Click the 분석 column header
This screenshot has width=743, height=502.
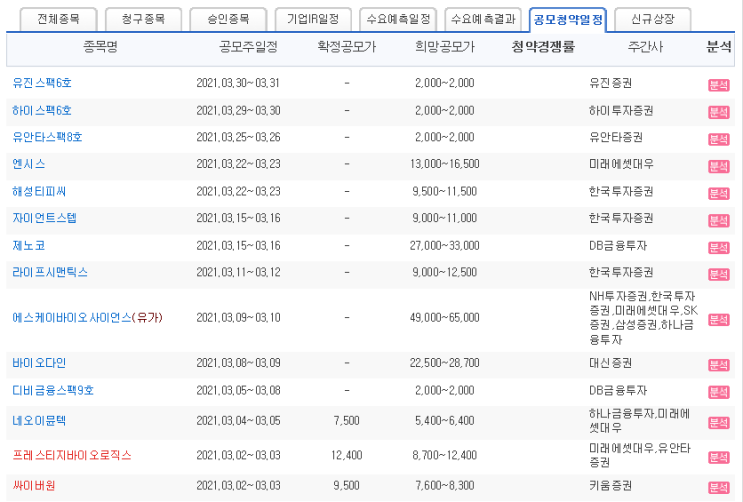pyautogui.click(x=719, y=46)
